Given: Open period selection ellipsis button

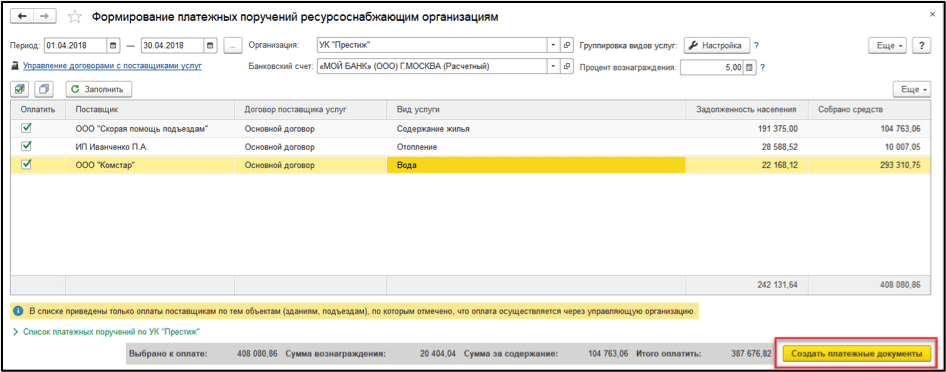Looking at the screenshot, I should (232, 45).
